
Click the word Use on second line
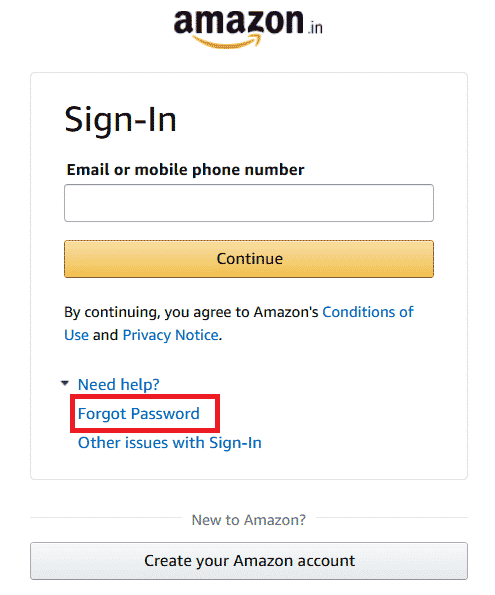[76, 335]
